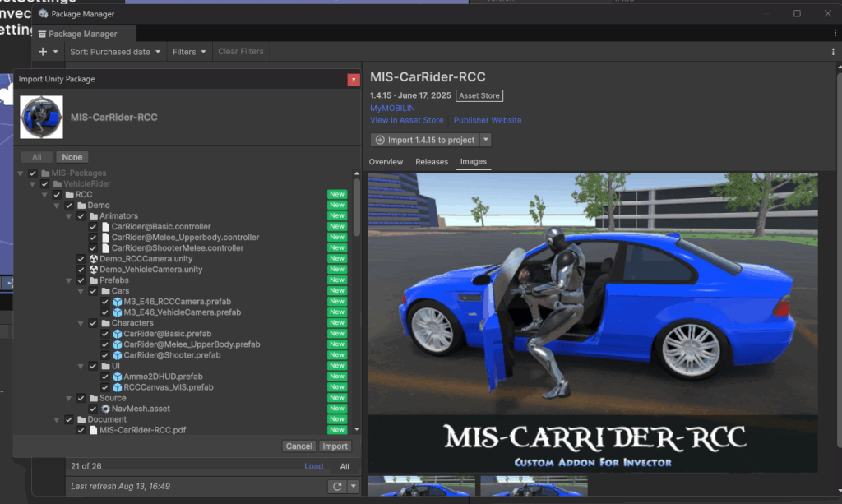Click the add package plus icon

44,52
